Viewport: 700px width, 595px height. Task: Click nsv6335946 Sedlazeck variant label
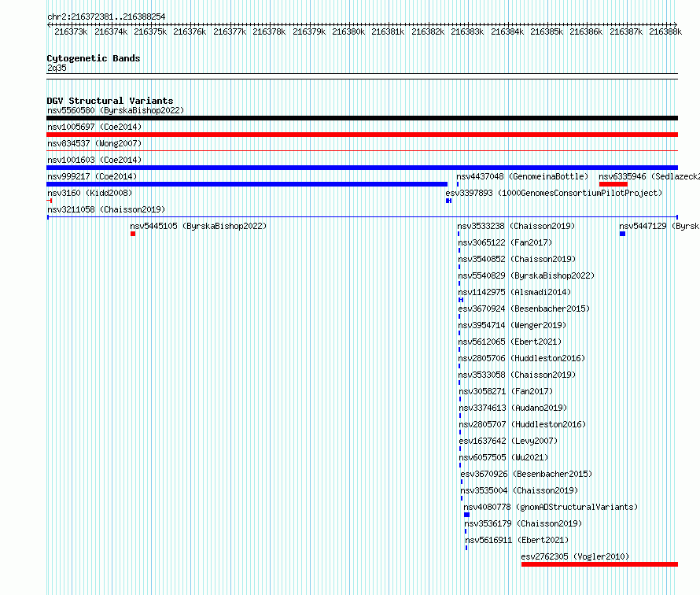click(x=649, y=176)
